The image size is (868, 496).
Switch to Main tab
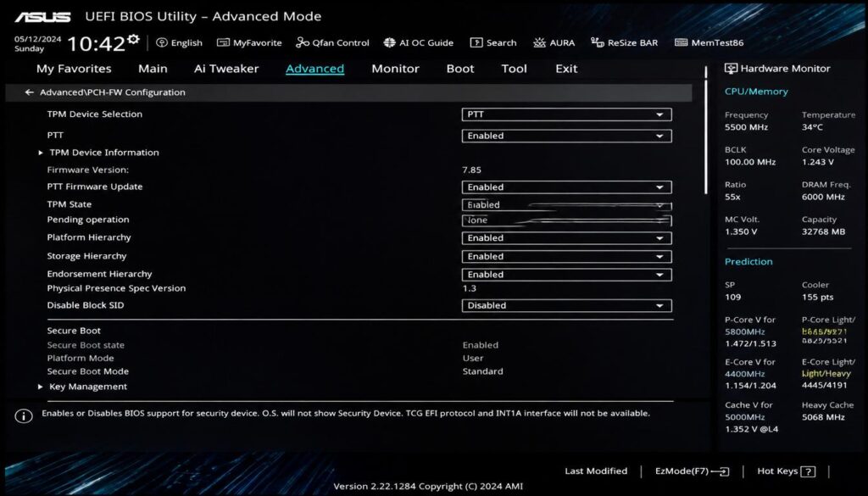(153, 69)
